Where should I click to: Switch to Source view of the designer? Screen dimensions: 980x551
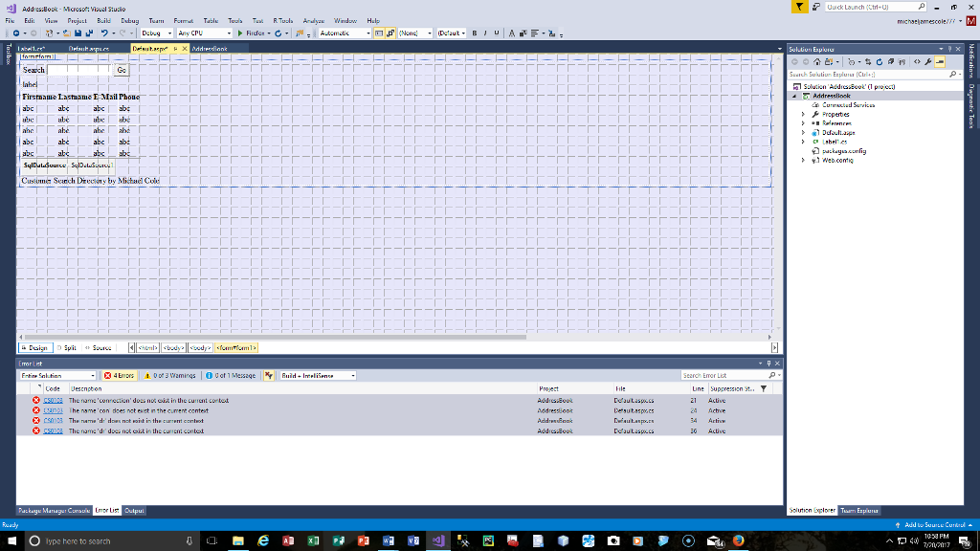97,347
